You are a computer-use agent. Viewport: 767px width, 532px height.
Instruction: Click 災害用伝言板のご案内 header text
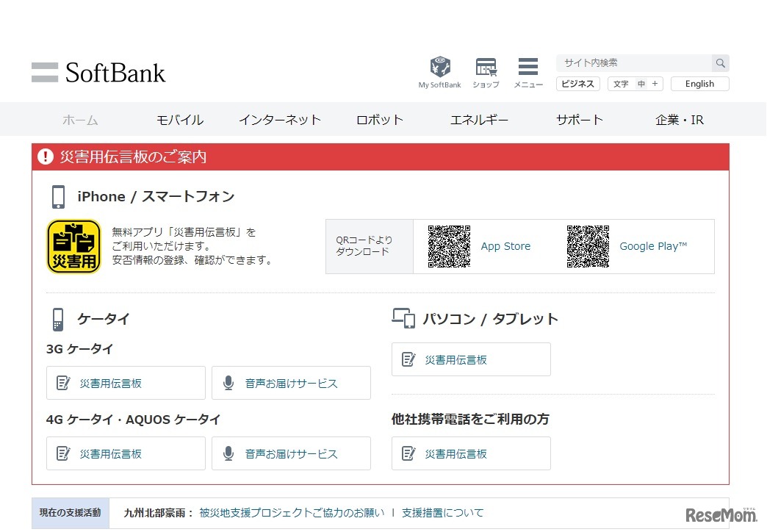pyautogui.click(x=133, y=157)
